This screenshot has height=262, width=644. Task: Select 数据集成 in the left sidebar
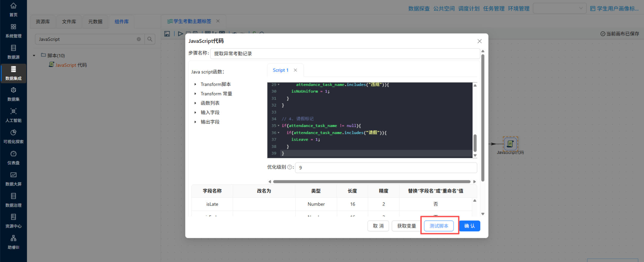tap(13, 73)
